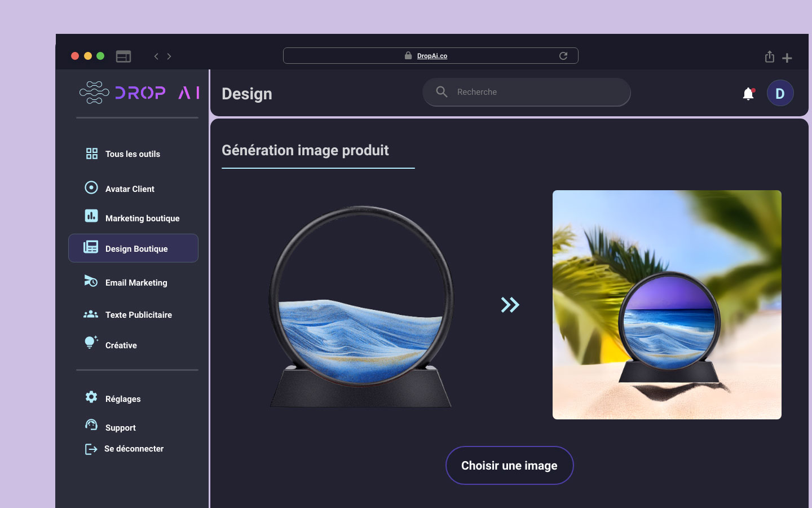Click the generated beach product thumbnail

667,304
